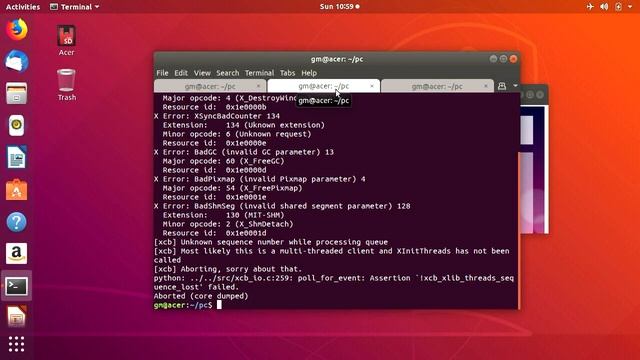Open the File menu in terminal
Image resolution: width=640 pixels, height=360 pixels.
(x=162, y=73)
